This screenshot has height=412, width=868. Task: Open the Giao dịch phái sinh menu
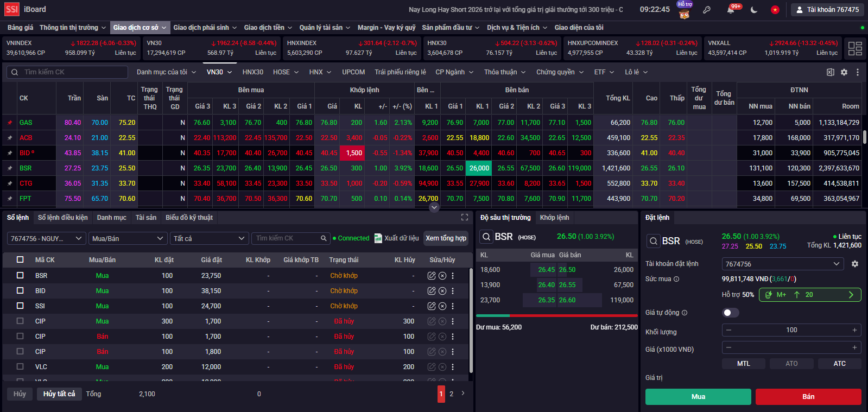coord(205,28)
